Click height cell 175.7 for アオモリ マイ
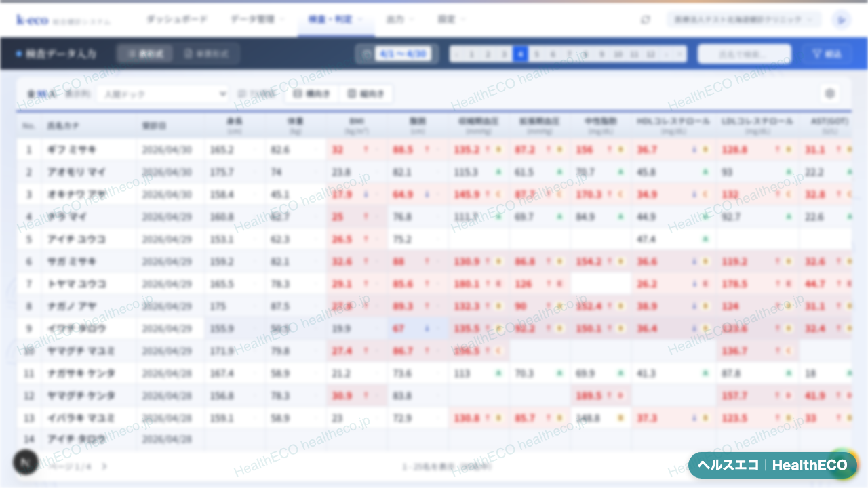This screenshot has width=868, height=488. [235, 172]
